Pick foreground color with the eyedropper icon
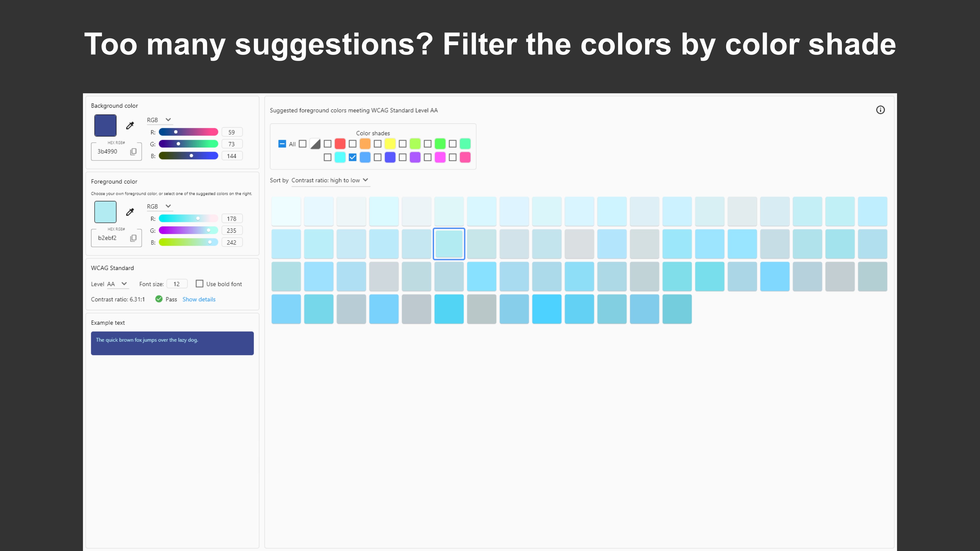 tap(130, 212)
